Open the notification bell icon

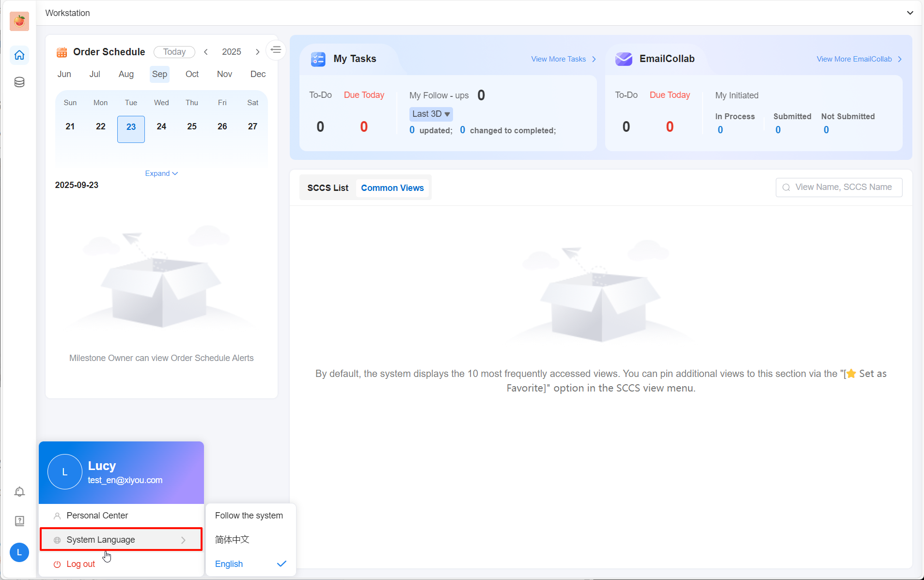tap(19, 492)
